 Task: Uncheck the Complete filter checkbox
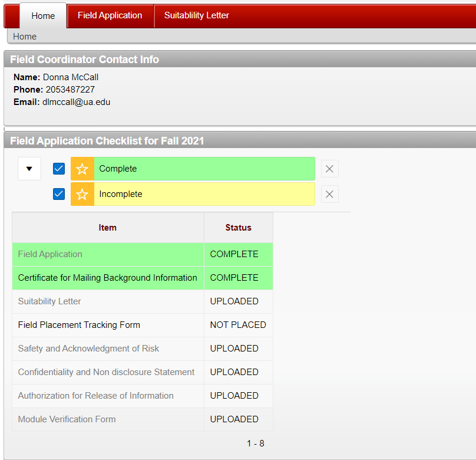[59, 169]
